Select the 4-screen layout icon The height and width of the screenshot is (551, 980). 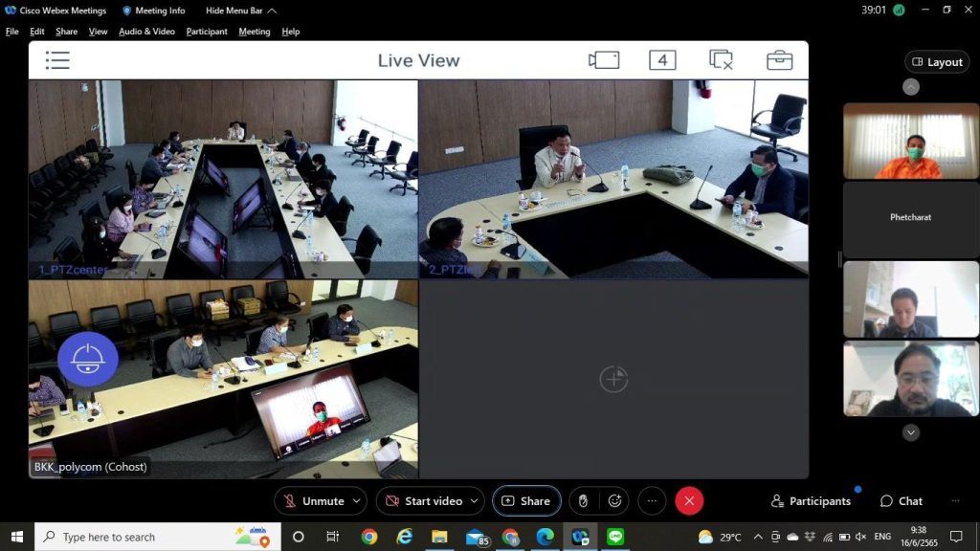point(662,60)
